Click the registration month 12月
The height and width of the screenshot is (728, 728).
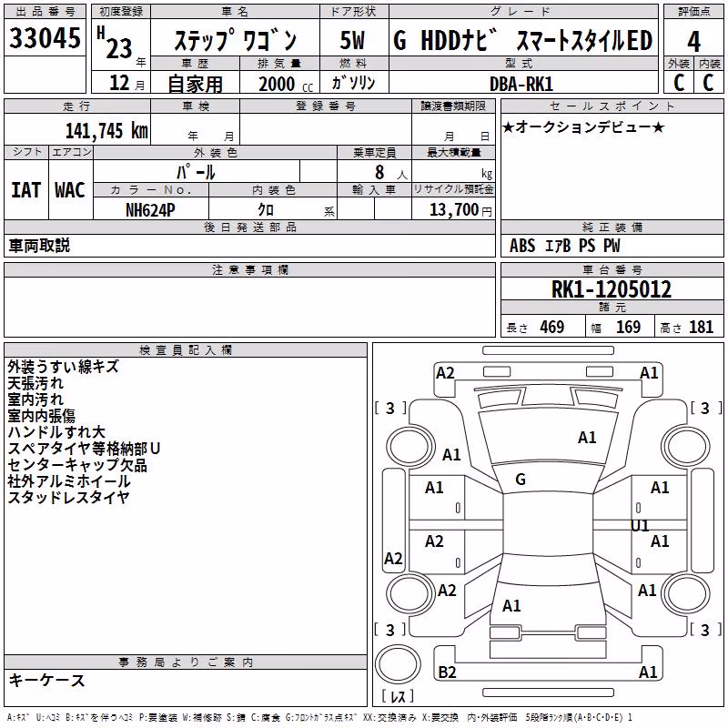[x=126, y=83]
